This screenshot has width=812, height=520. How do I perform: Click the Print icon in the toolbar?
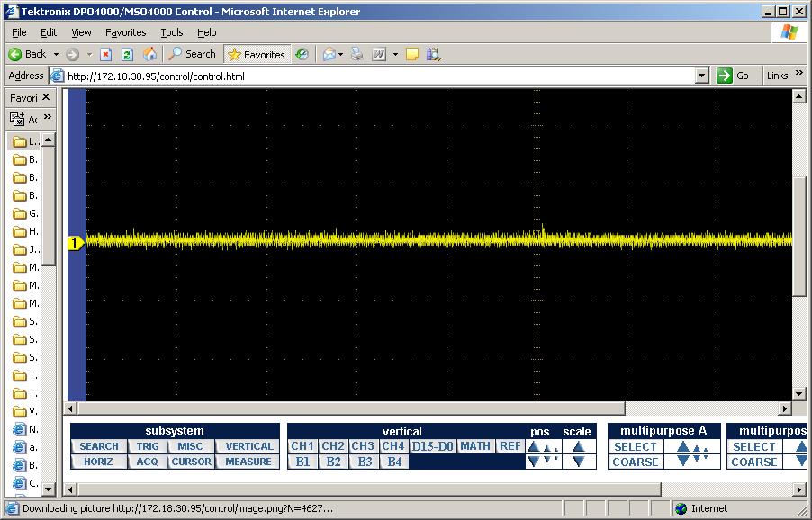tap(357, 54)
